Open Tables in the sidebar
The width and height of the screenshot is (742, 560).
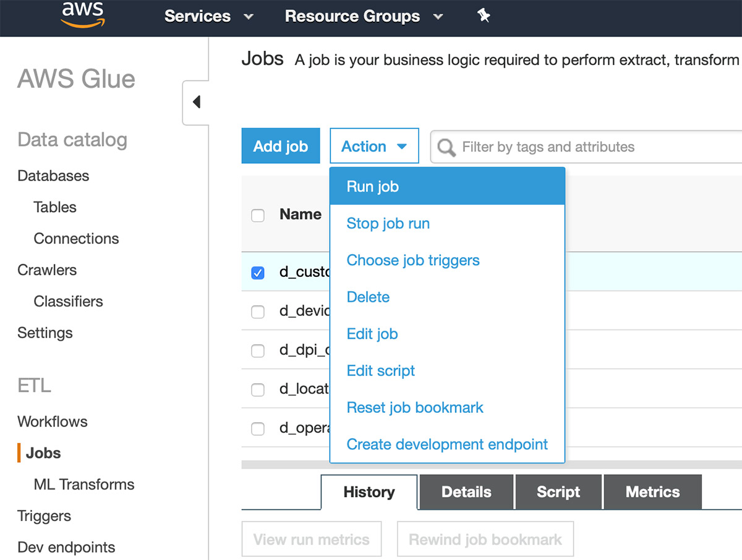click(x=55, y=208)
